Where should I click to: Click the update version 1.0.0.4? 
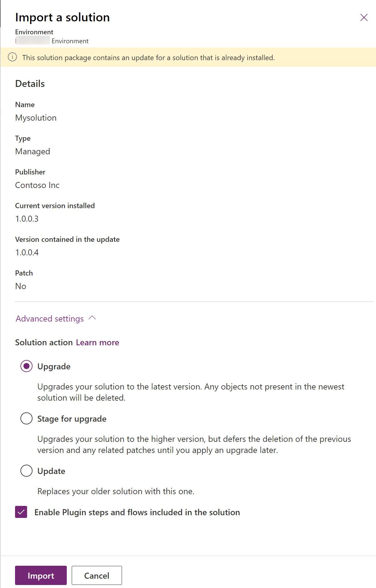27,253
